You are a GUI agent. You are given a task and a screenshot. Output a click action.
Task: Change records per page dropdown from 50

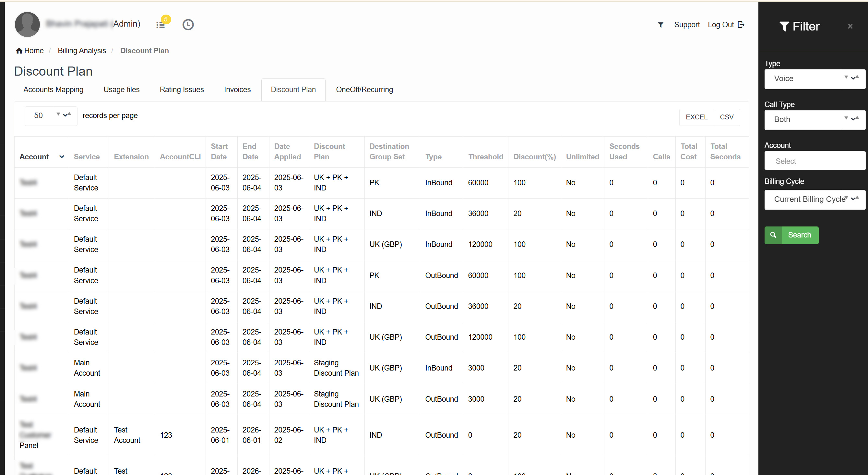51,116
